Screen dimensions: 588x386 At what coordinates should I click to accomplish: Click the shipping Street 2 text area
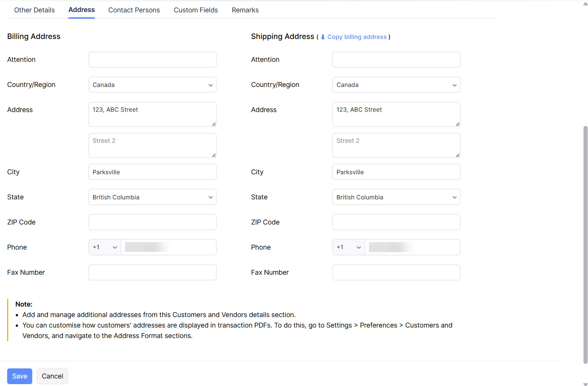pos(396,145)
